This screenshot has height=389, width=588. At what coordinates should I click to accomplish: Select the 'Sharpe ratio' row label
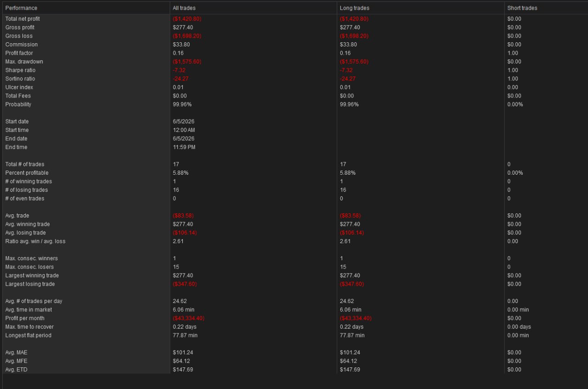pos(20,70)
